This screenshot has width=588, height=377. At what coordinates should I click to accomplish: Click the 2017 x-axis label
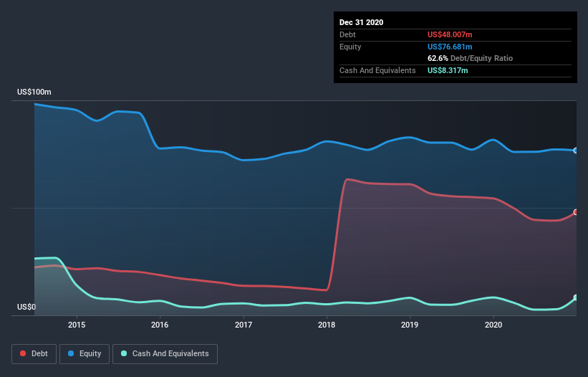click(244, 325)
